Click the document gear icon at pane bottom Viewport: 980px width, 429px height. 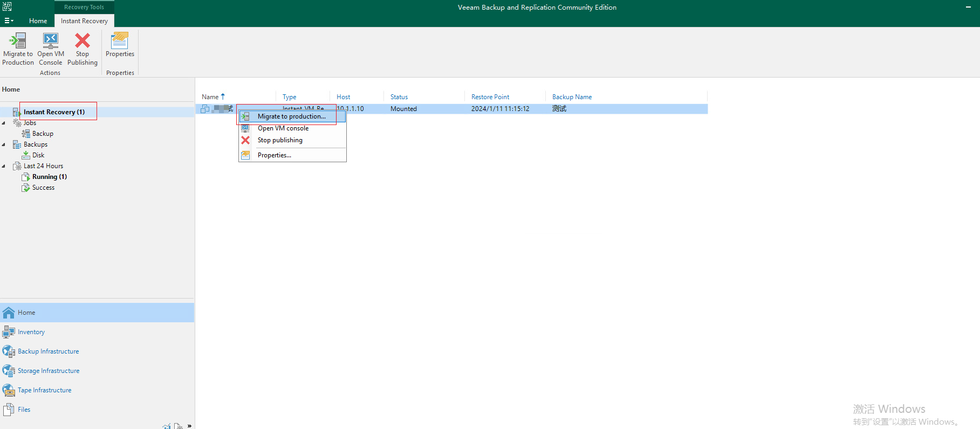coord(178,426)
